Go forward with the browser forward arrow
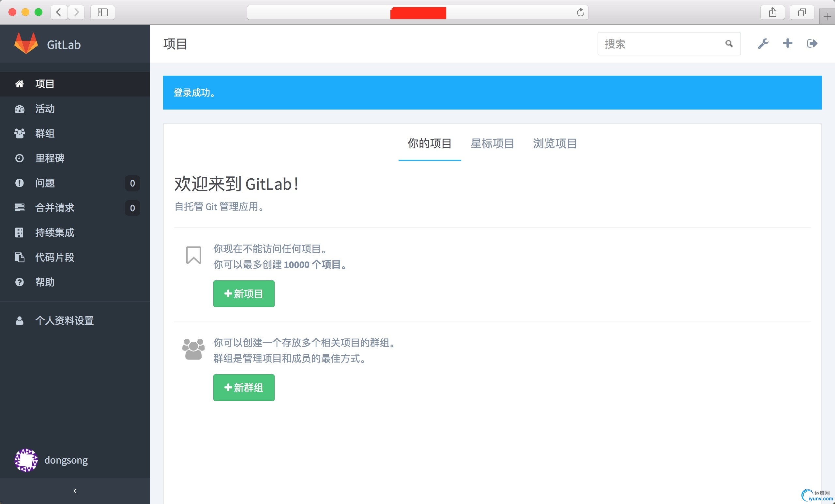Image resolution: width=835 pixels, height=504 pixels. tap(76, 12)
